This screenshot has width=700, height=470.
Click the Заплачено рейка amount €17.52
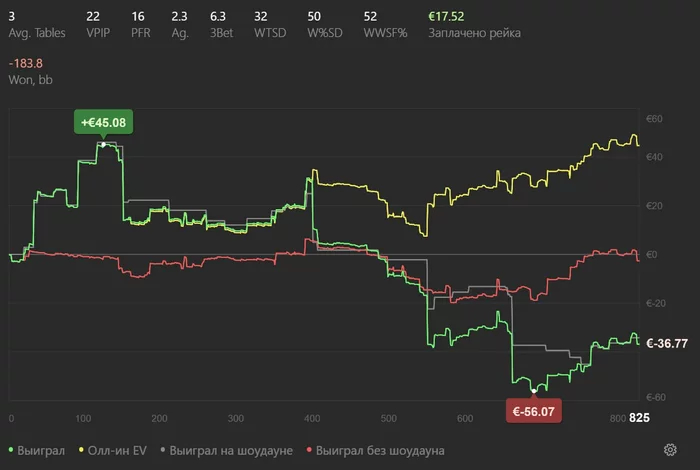pyautogui.click(x=447, y=17)
